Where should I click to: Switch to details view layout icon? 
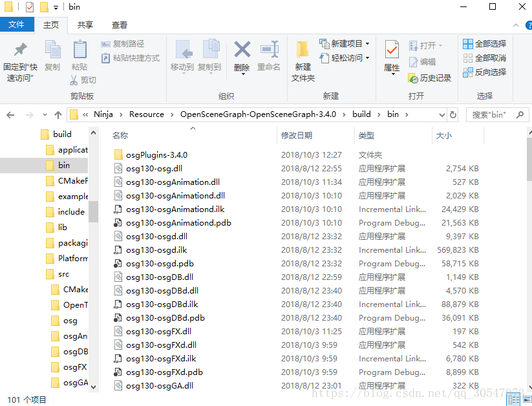tap(513, 400)
